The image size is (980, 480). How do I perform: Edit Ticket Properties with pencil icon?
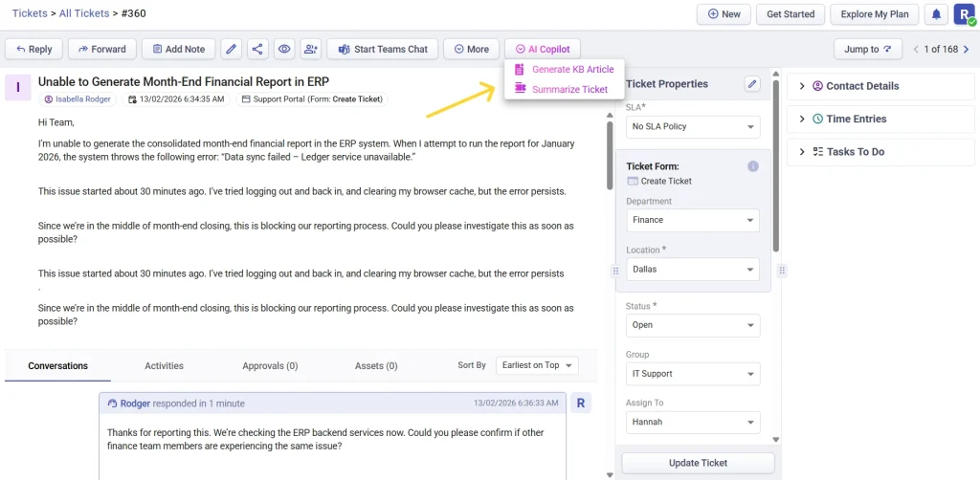(x=752, y=83)
